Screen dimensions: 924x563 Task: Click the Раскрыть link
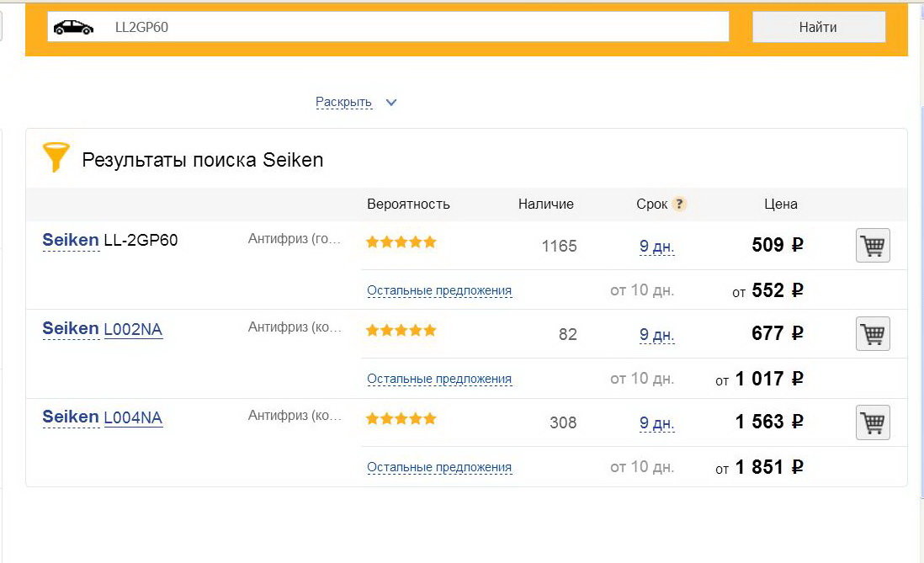[x=343, y=102]
